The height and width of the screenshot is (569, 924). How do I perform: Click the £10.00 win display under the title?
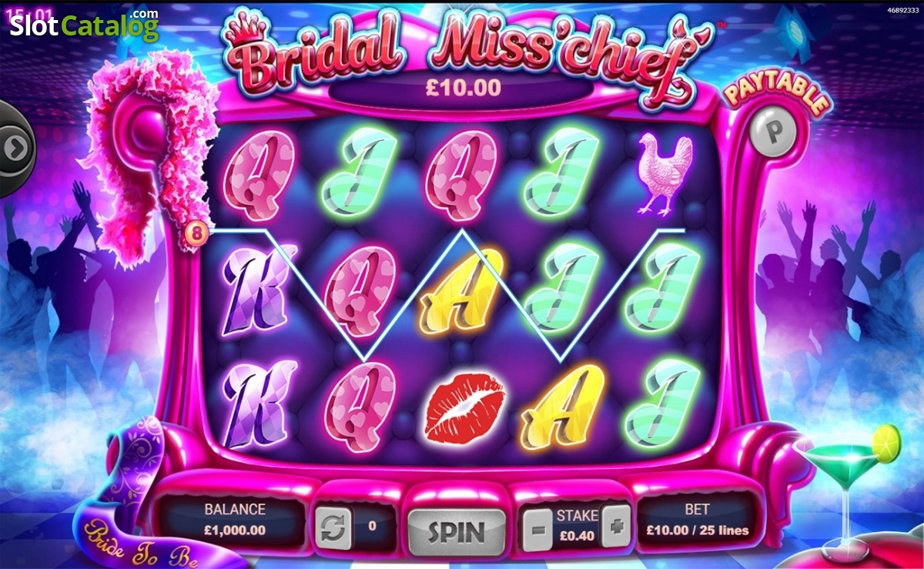point(464,88)
